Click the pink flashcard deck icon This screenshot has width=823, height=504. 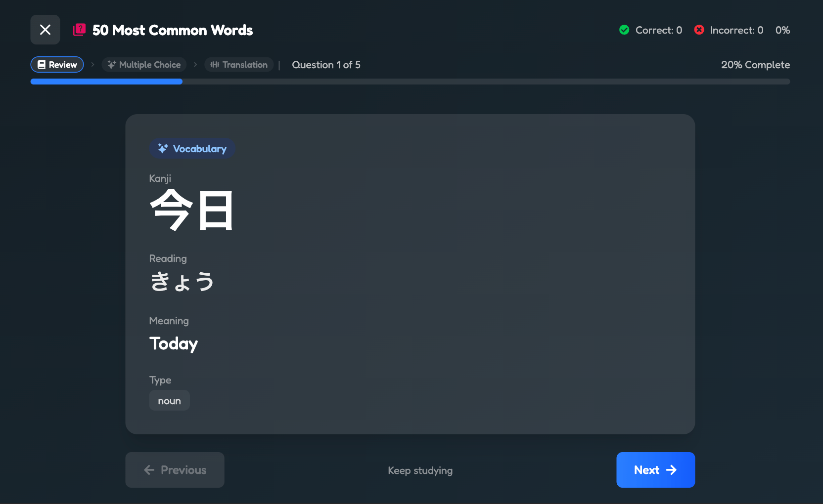(x=80, y=30)
